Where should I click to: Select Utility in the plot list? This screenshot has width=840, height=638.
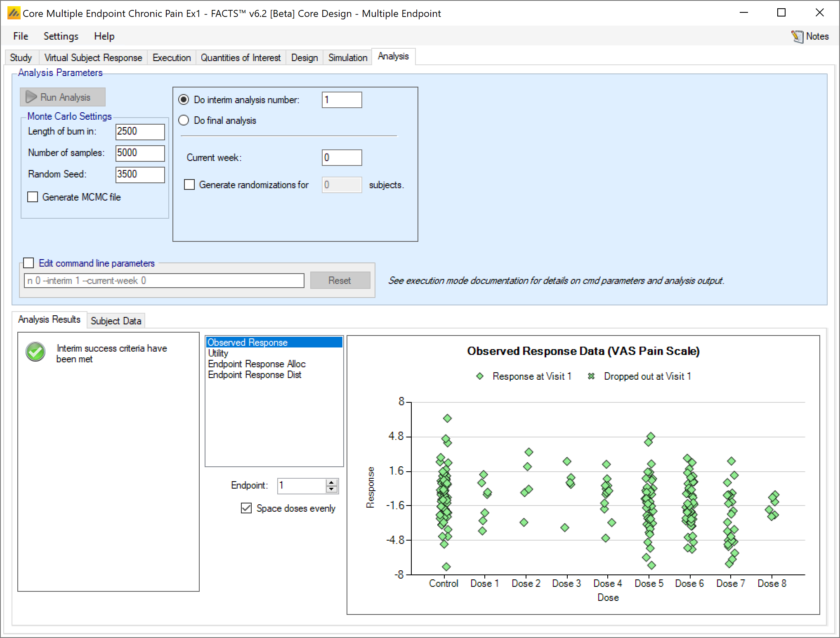coord(218,353)
